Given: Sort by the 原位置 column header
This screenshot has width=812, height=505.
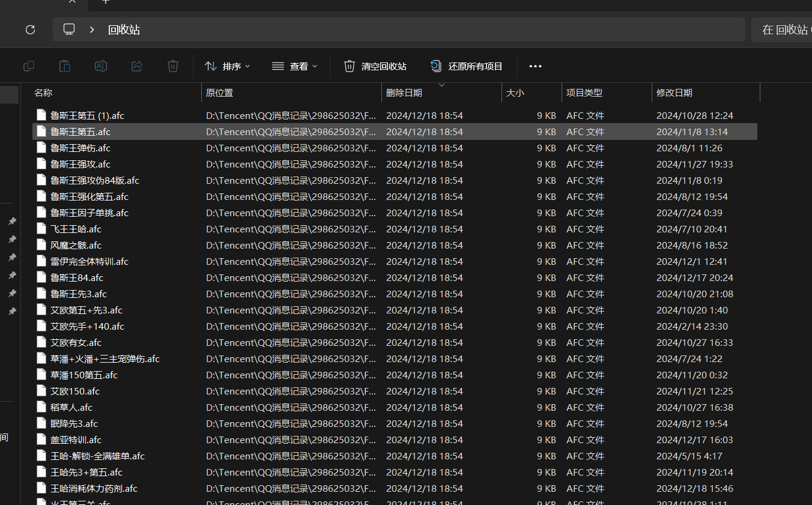Looking at the screenshot, I should 219,92.
